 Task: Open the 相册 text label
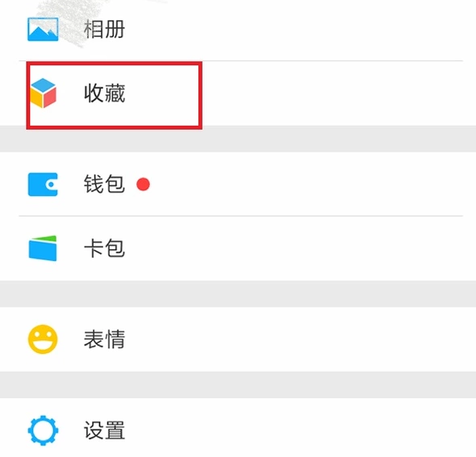pos(104,29)
